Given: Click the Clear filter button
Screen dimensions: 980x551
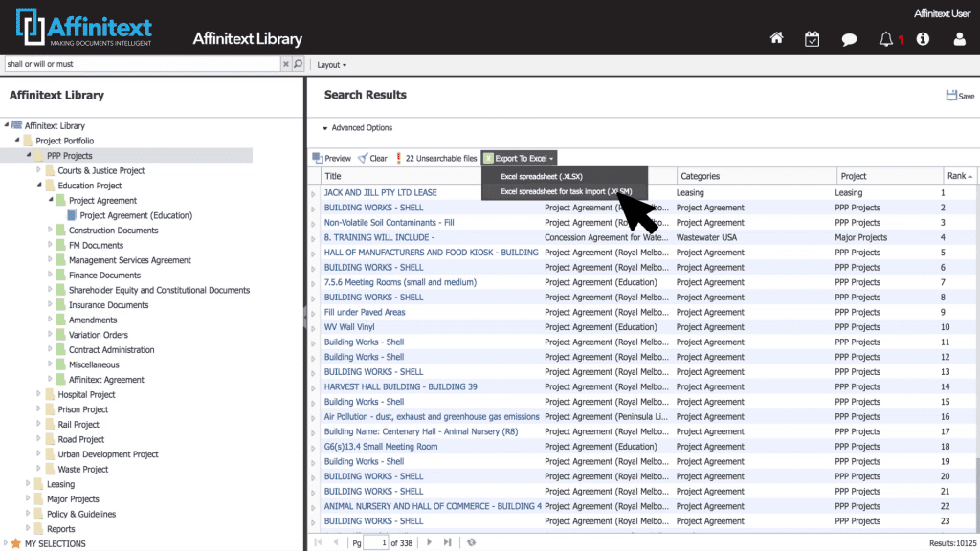Looking at the screenshot, I should click(372, 158).
